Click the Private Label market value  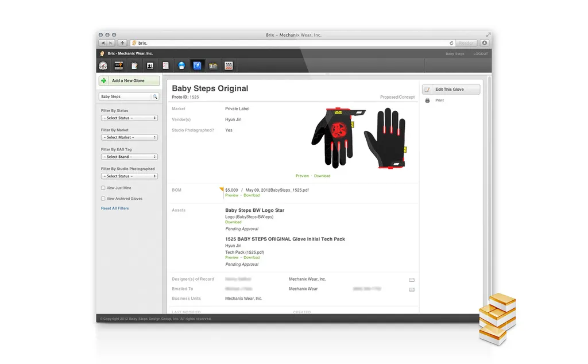click(x=237, y=109)
